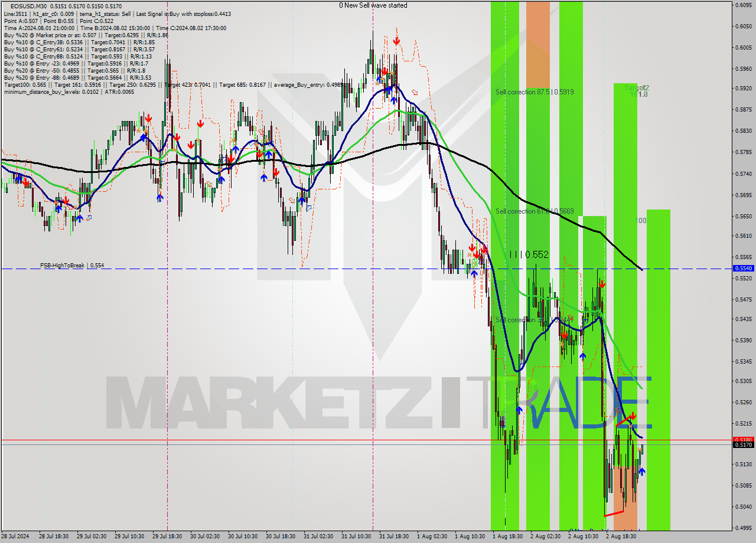The height and width of the screenshot is (543, 756).
Task: Click the '2 Aug 02:30' time axis label
Action: click(546, 537)
